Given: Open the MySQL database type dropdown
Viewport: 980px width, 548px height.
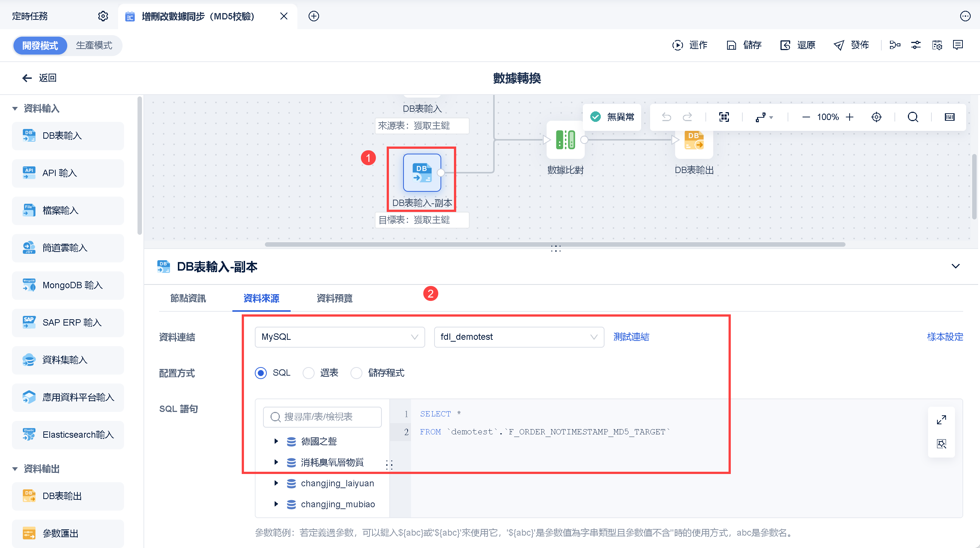Looking at the screenshot, I should 339,337.
